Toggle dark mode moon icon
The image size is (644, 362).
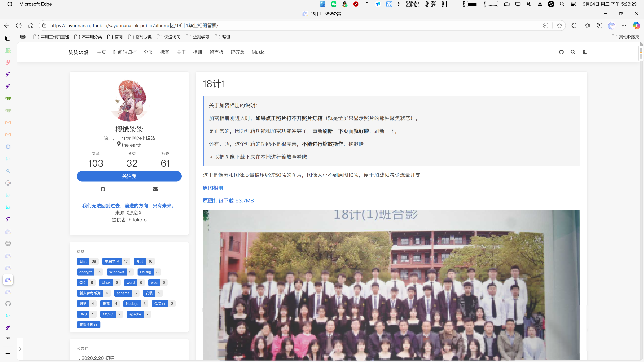584,52
